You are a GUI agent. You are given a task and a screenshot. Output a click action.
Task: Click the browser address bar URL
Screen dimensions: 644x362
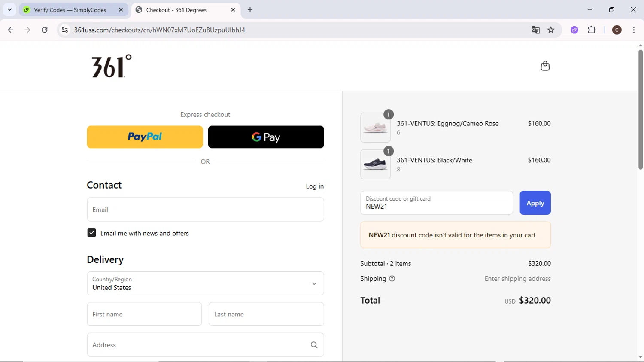pyautogui.click(x=159, y=30)
